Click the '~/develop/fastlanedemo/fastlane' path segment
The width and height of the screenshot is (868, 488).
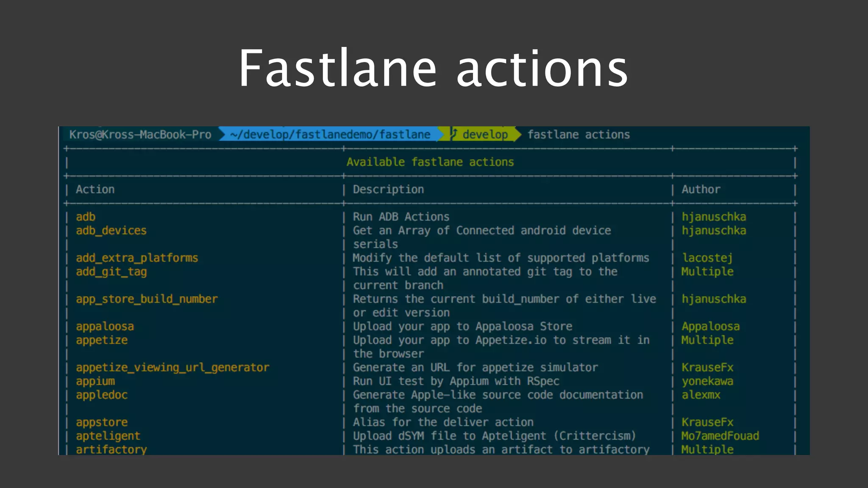(330, 135)
